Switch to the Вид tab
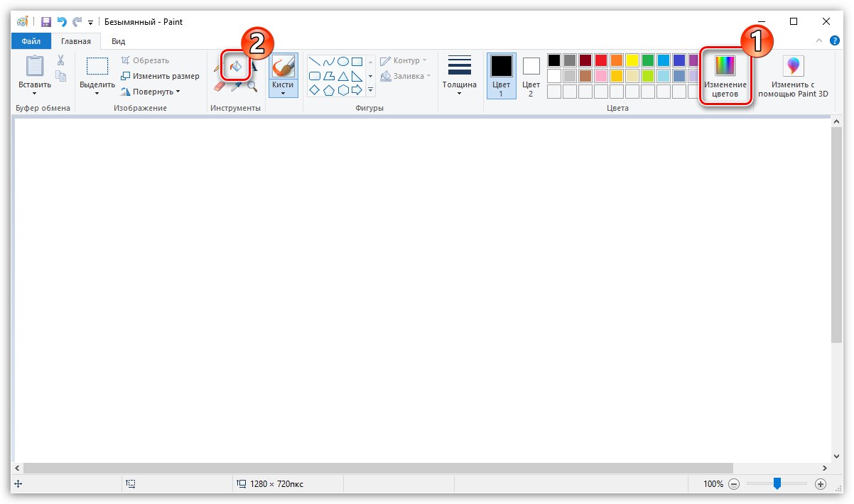Image resolution: width=854 pixels, height=504 pixels. (x=118, y=41)
